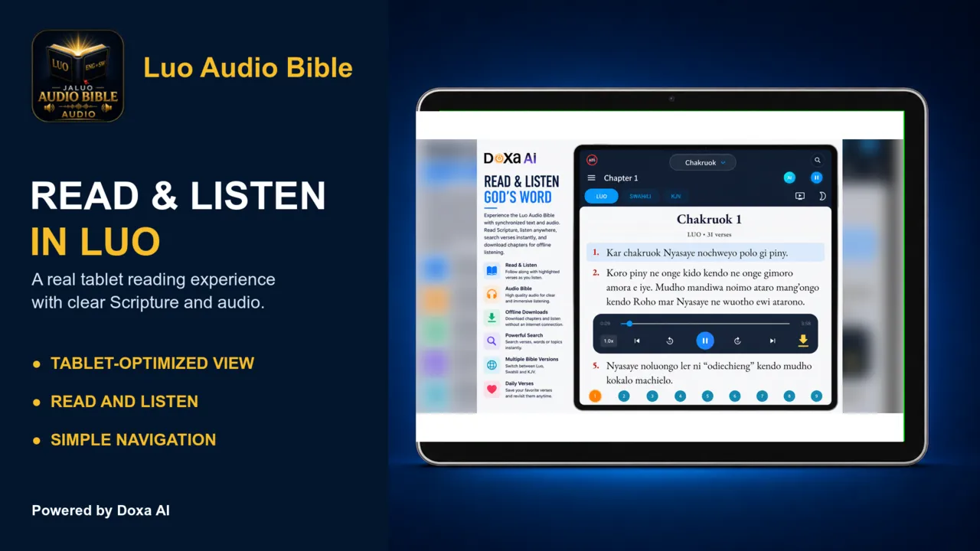
Task: Tap the search magnifier icon in the header
Action: (817, 160)
